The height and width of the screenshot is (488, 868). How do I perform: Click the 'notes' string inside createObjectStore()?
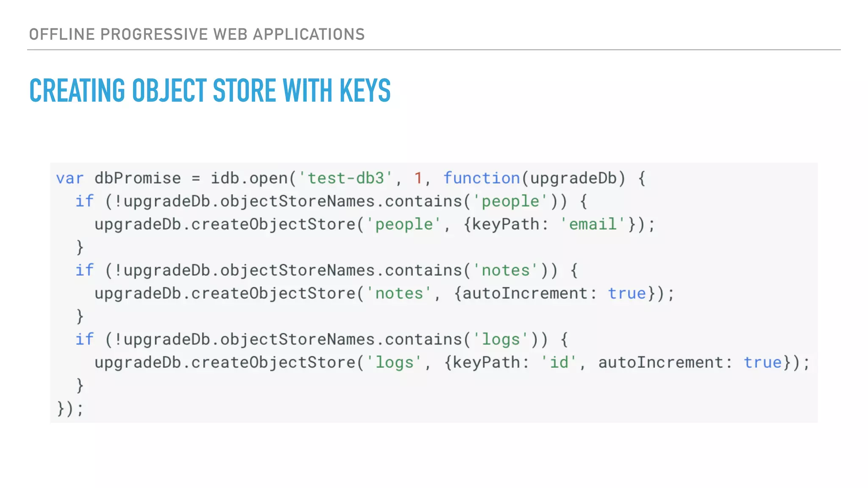click(x=399, y=294)
